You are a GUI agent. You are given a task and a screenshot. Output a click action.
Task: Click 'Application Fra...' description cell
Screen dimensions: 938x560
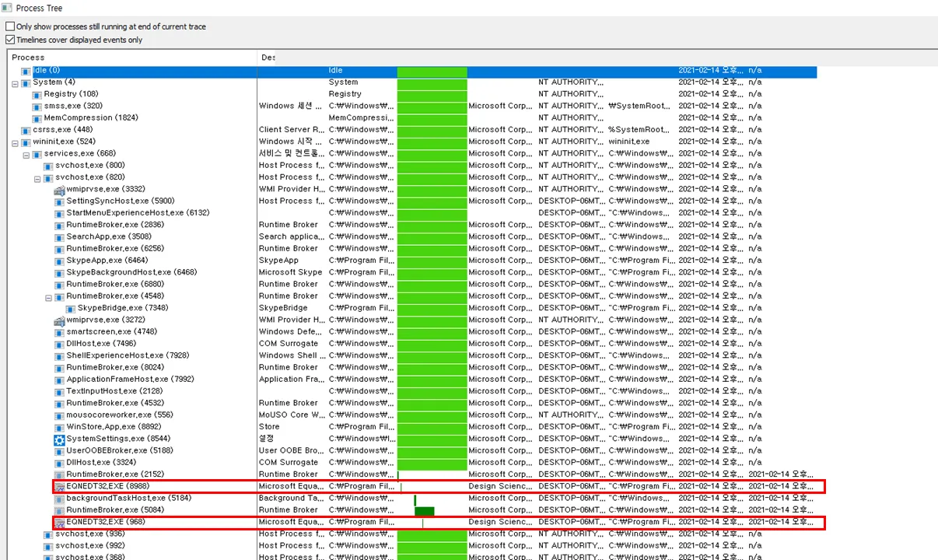(292, 380)
